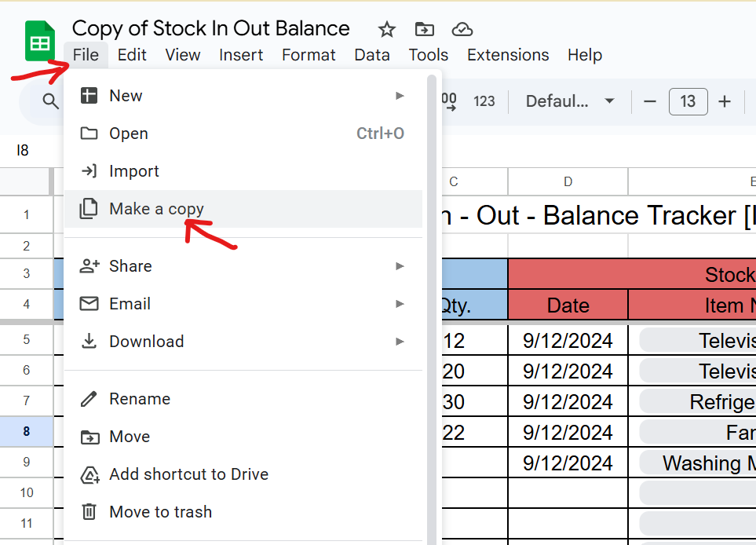Click the move to folder icon
Viewport: 756px width, 545px height.
coord(424,30)
